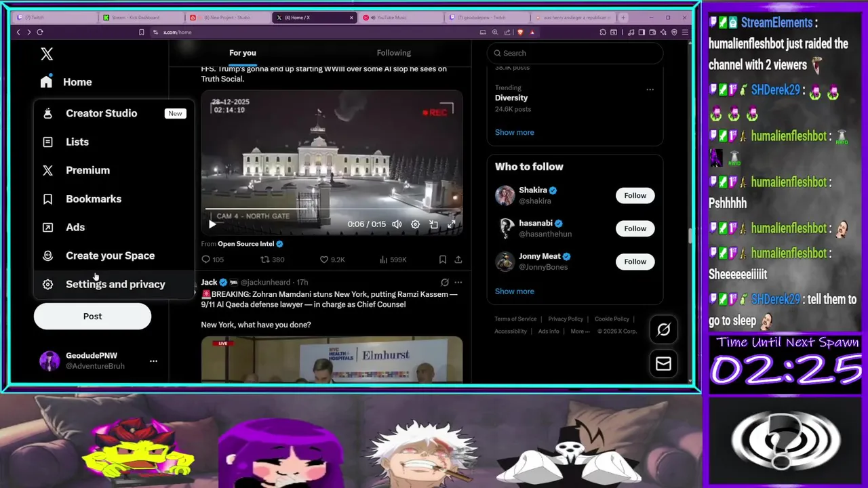This screenshot has height=488, width=868.
Task: Open Bookmarks from the menu
Action: [x=114, y=199]
